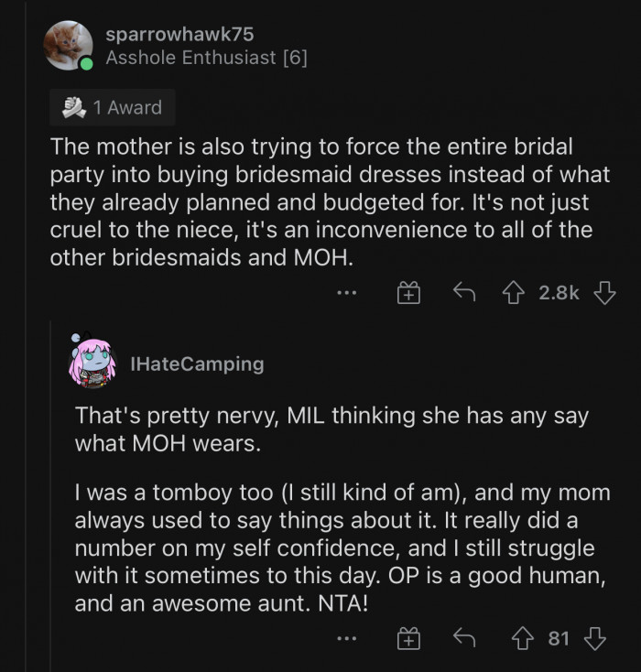This screenshot has height=672, width=641.
Task: Click the 81 vote count
Action: 559,638
